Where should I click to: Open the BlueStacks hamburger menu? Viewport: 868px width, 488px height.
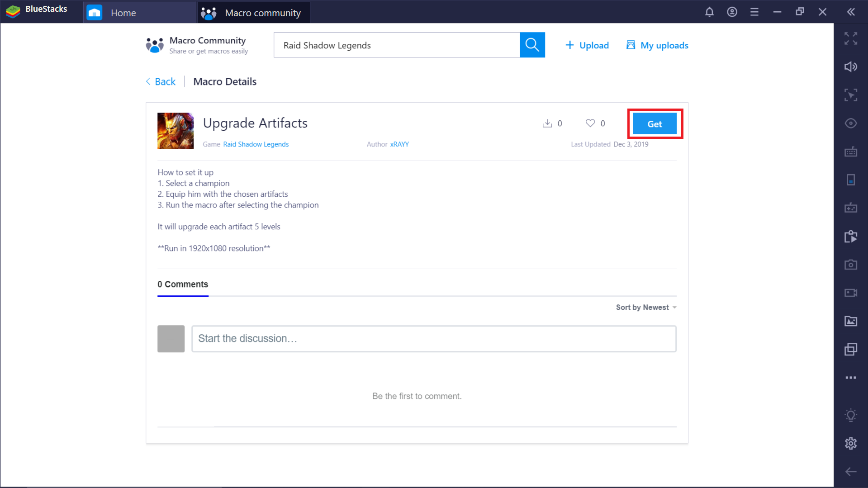(x=754, y=12)
